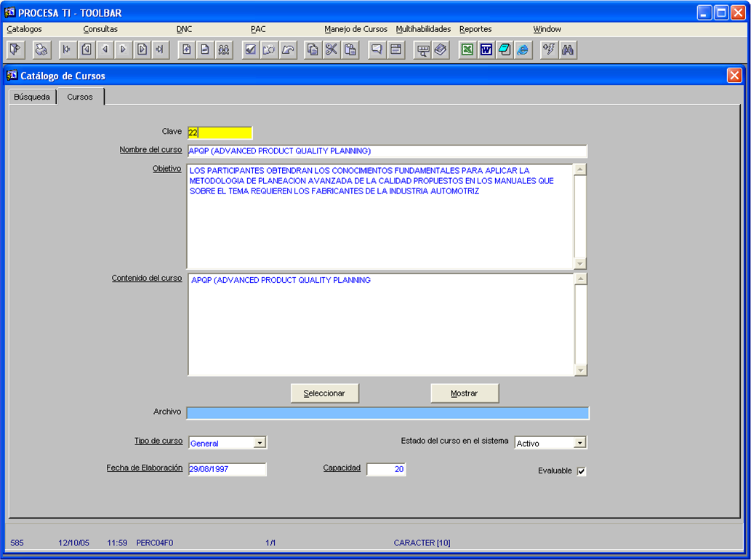Go to next record arrow icon

point(124,49)
